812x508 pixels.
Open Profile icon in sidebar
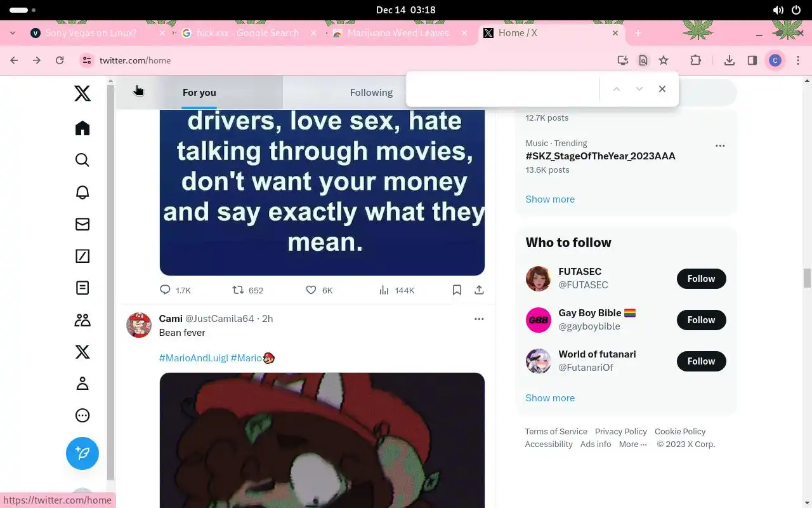click(x=82, y=384)
